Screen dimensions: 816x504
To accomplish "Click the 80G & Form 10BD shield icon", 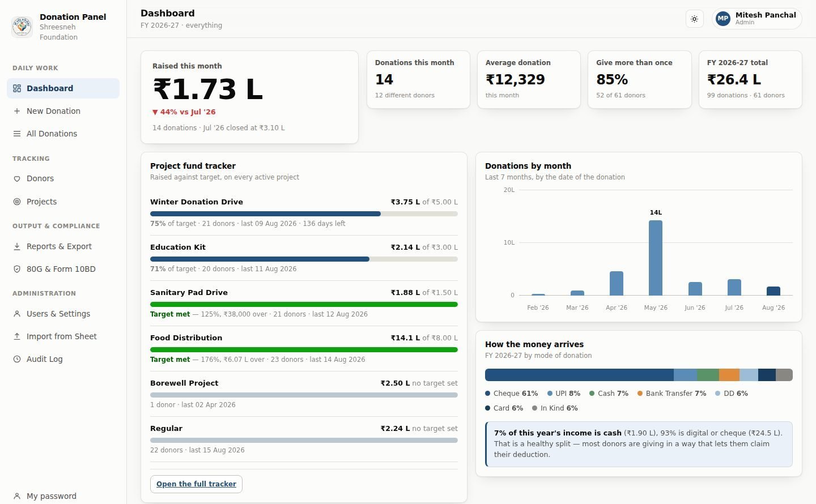I will pos(17,269).
